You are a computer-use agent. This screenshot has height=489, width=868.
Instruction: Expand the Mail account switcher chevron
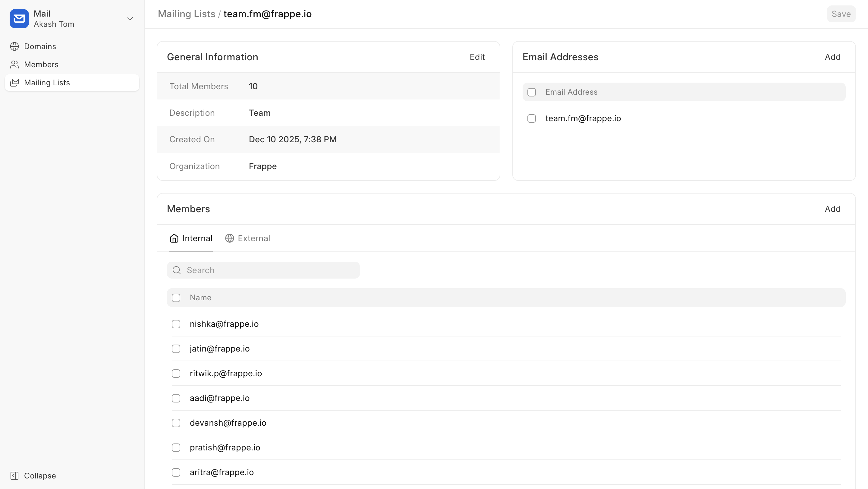(x=130, y=19)
